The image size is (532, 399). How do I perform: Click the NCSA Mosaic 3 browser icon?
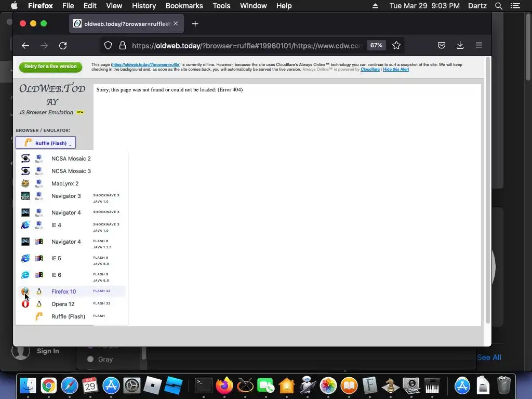click(25, 171)
